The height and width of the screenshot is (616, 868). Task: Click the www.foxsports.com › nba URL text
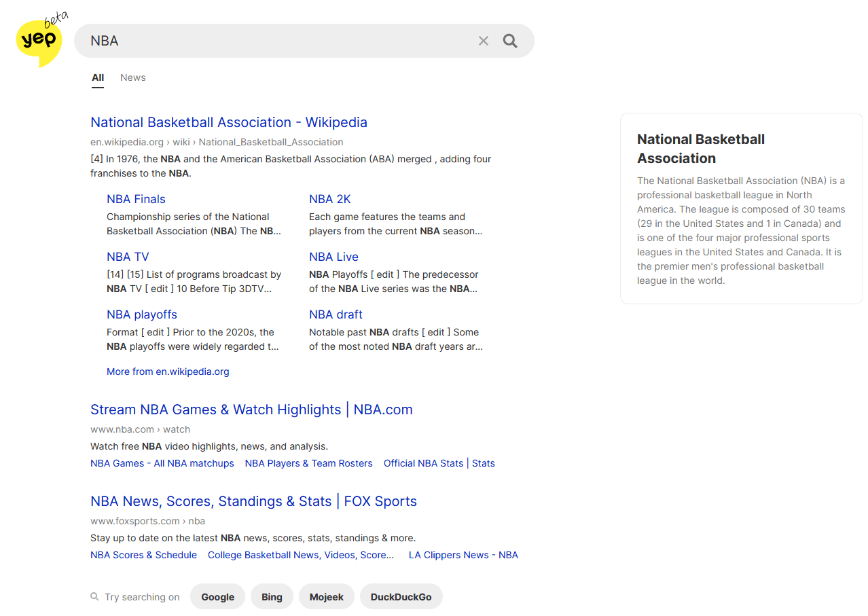(147, 521)
